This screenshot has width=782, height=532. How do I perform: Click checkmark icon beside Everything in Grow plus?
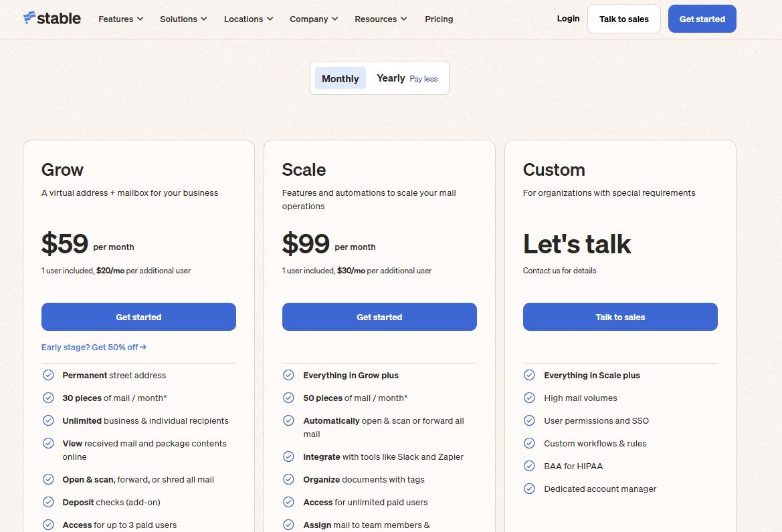(x=288, y=375)
